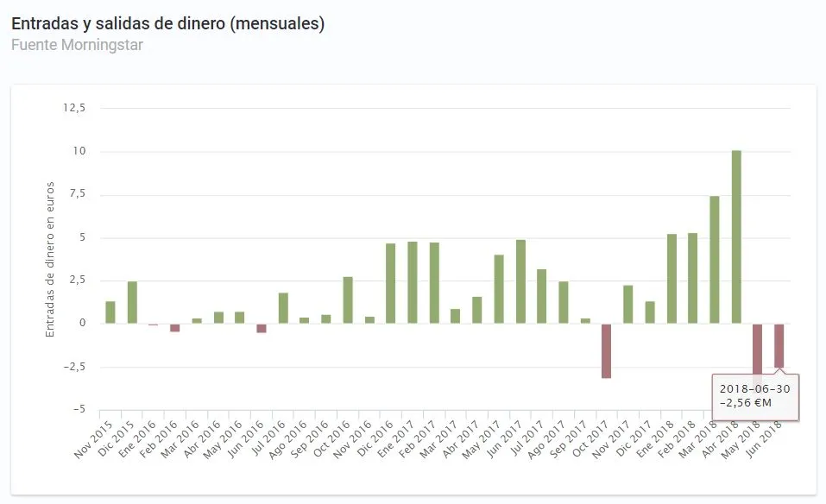Click the 'Jul 2016' x-axis label

pos(271,437)
